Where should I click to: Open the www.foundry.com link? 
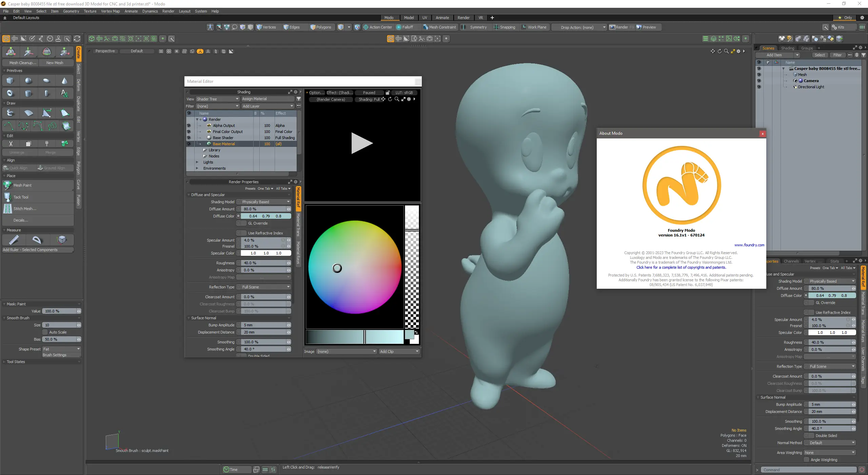(749, 245)
